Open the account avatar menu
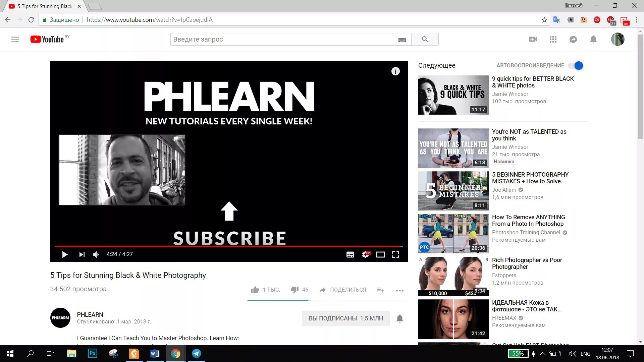The image size is (644, 362). (x=618, y=39)
